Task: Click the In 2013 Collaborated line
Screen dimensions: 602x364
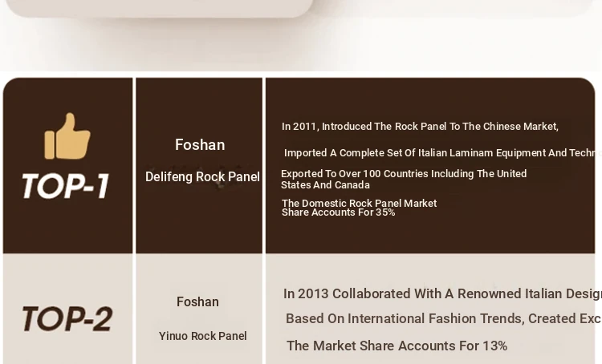Action: click(x=442, y=294)
